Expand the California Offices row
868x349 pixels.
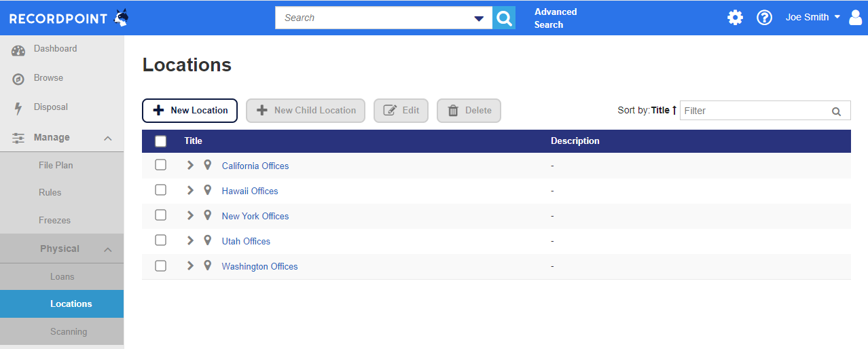click(190, 165)
